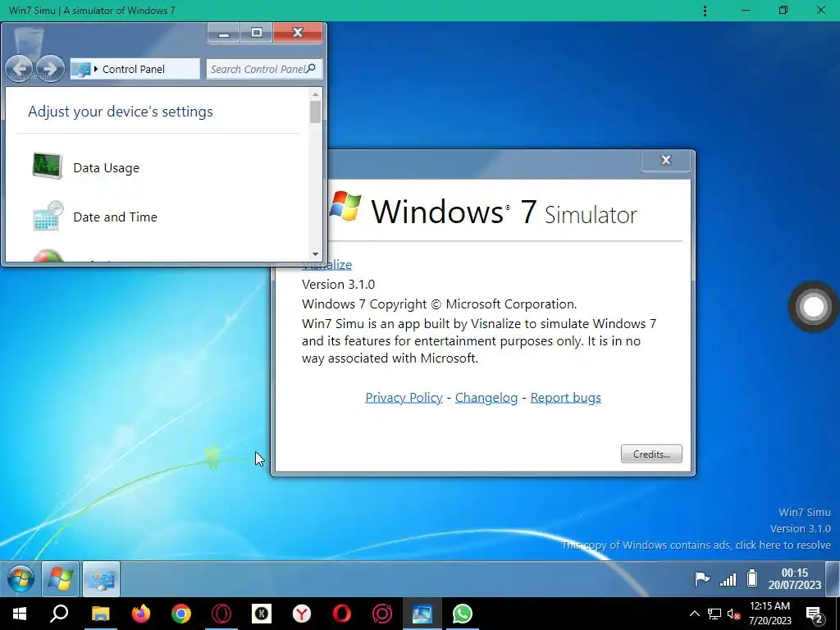Open the Date and Time calendar icon
The width and height of the screenshot is (840, 630).
[x=48, y=216]
